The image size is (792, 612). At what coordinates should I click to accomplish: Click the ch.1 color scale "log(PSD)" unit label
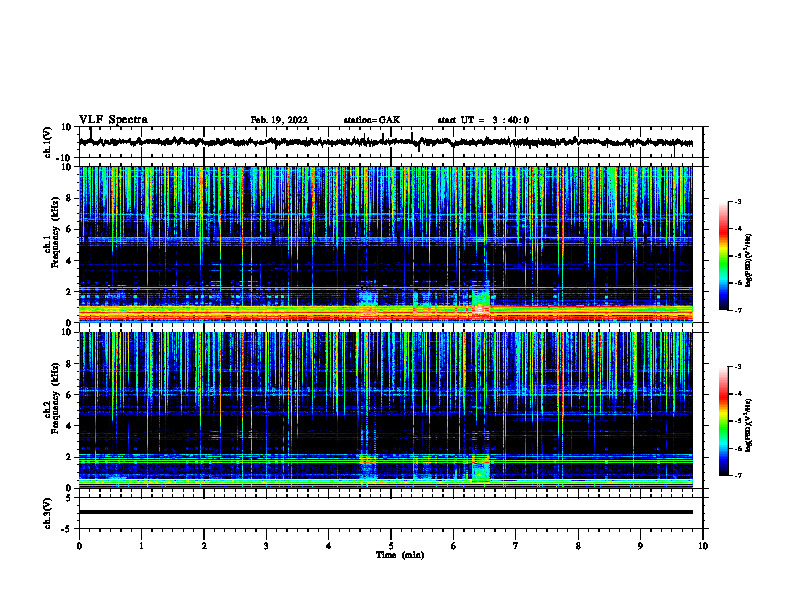(748, 261)
